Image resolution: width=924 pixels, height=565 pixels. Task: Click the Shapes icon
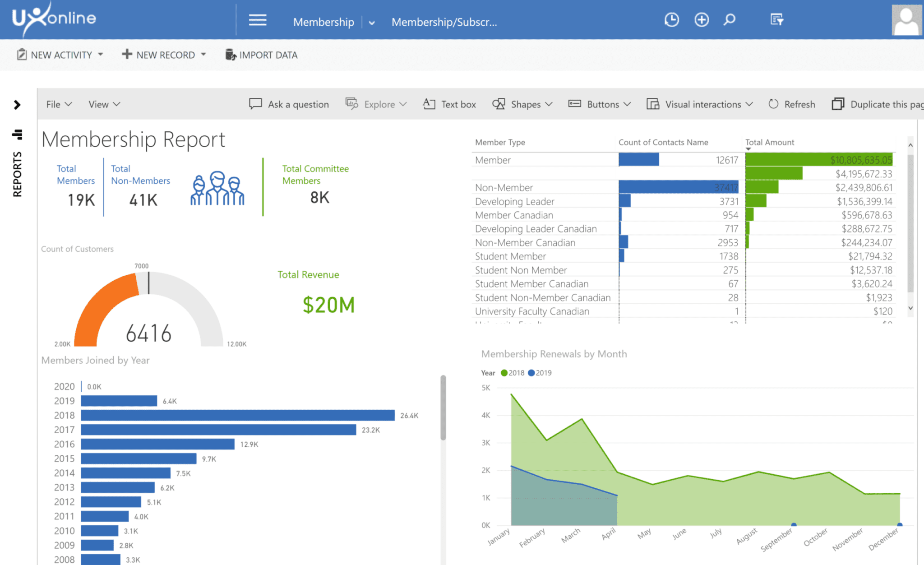tap(499, 104)
